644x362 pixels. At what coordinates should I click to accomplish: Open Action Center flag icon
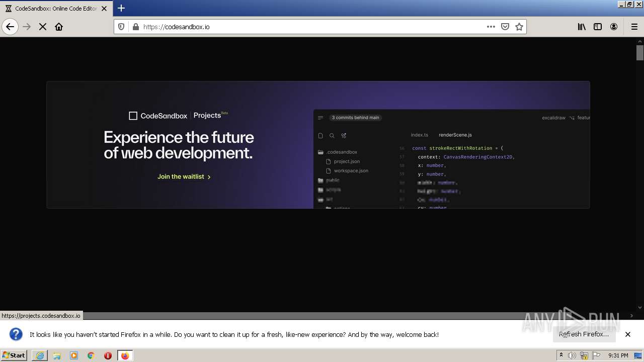pyautogui.click(x=596, y=355)
